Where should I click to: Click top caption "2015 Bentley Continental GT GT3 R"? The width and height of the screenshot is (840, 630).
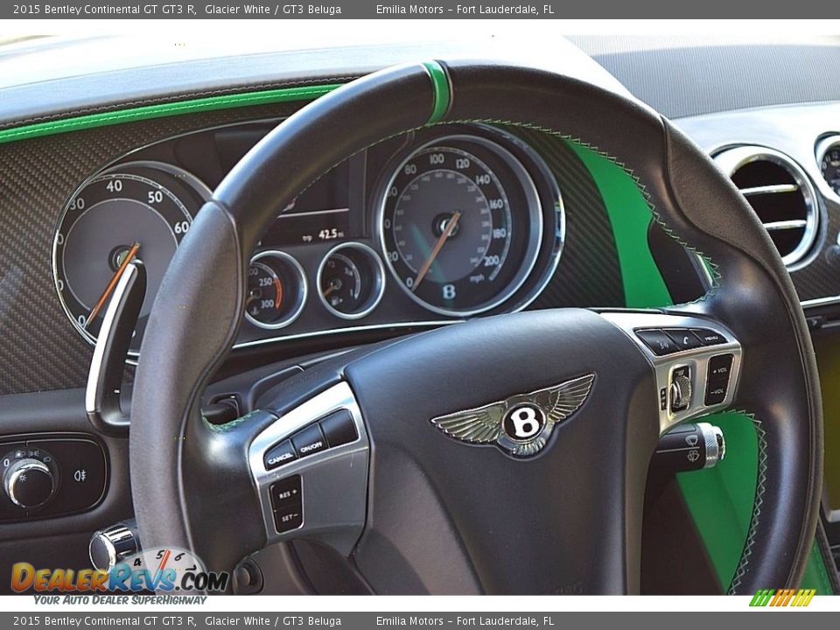tap(104, 9)
